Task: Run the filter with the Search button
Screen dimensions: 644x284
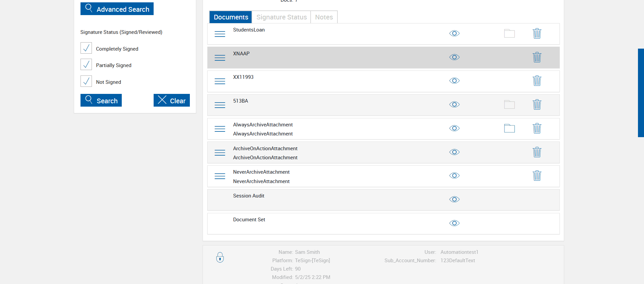Action: tap(101, 100)
